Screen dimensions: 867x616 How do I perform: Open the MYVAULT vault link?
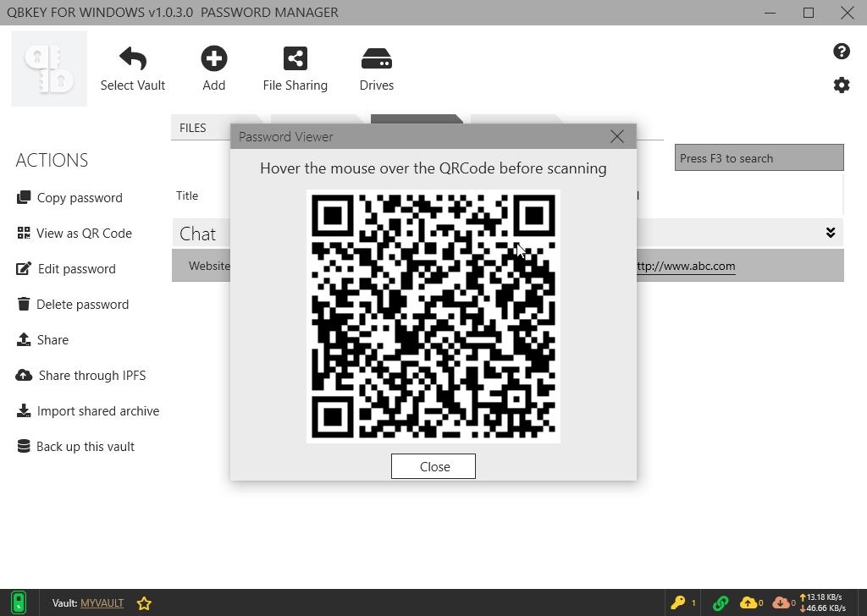(x=102, y=602)
